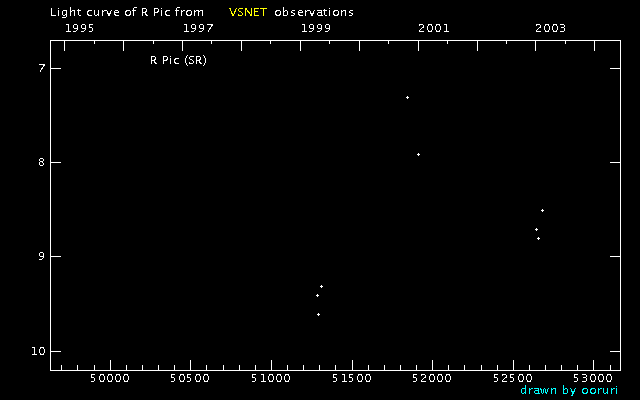This screenshot has width=640, height=400.
Task: Click the 1995 year label on top axis
Action: click(80, 28)
